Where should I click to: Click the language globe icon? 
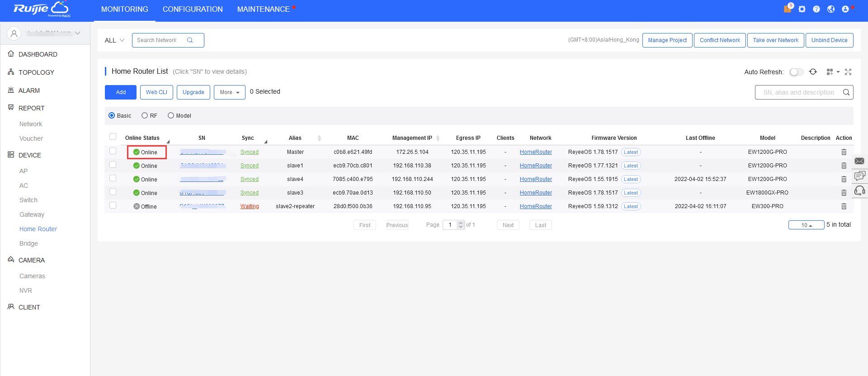(831, 9)
